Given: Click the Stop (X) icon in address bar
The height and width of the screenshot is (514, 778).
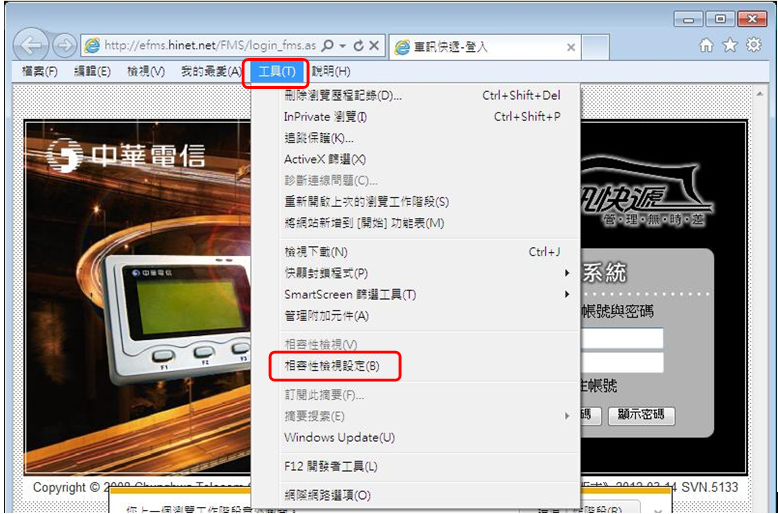Looking at the screenshot, I should [374, 46].
